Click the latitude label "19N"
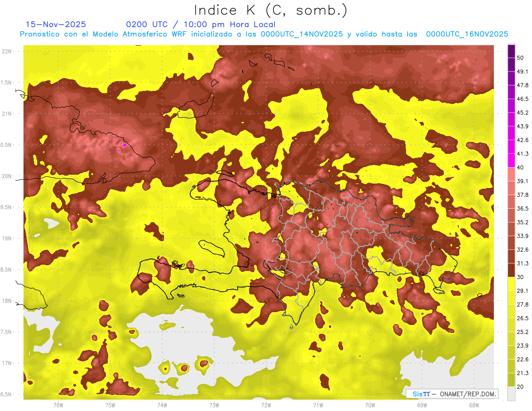Image resolution: width=532 pixels, height=411 pixels. coord(7,239)
